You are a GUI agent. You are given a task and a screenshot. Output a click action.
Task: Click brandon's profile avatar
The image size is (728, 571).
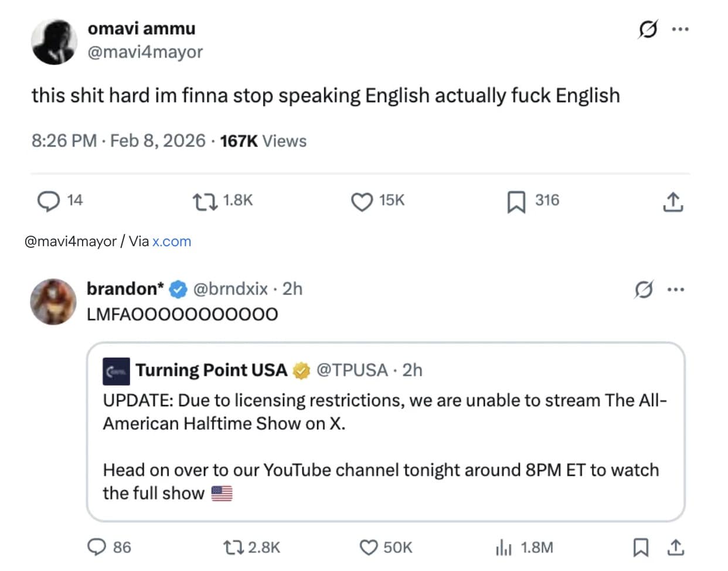tap(53, 301)
